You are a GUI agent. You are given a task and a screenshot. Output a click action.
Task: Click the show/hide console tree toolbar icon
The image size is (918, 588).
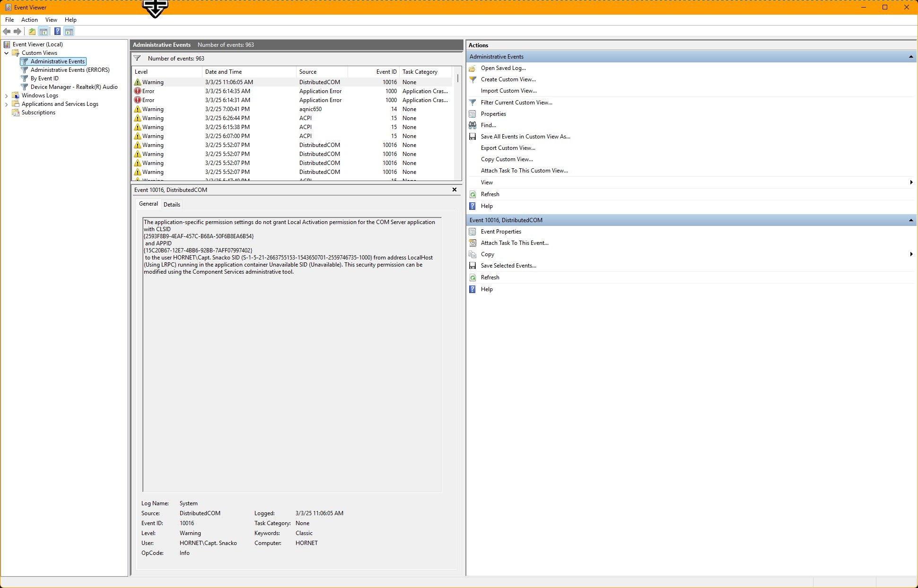pyautogui.click(x=44, y=32)
